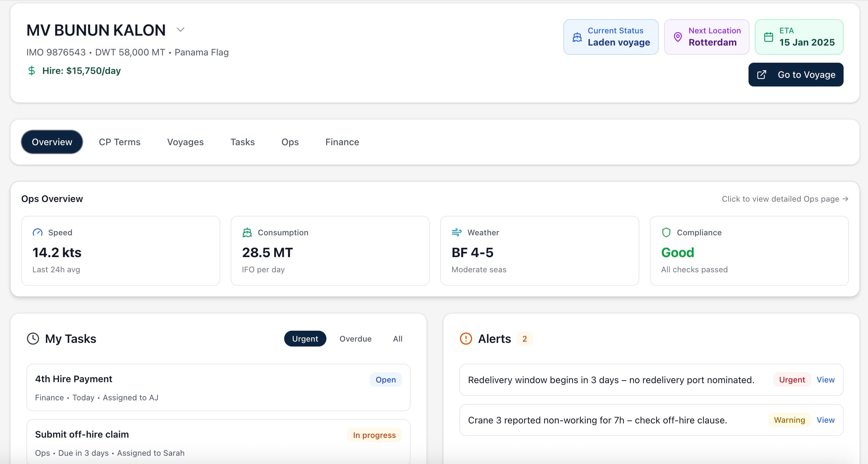
Task: Click the vessel icon on the Consumption card
Action: [x=247, y=232]
